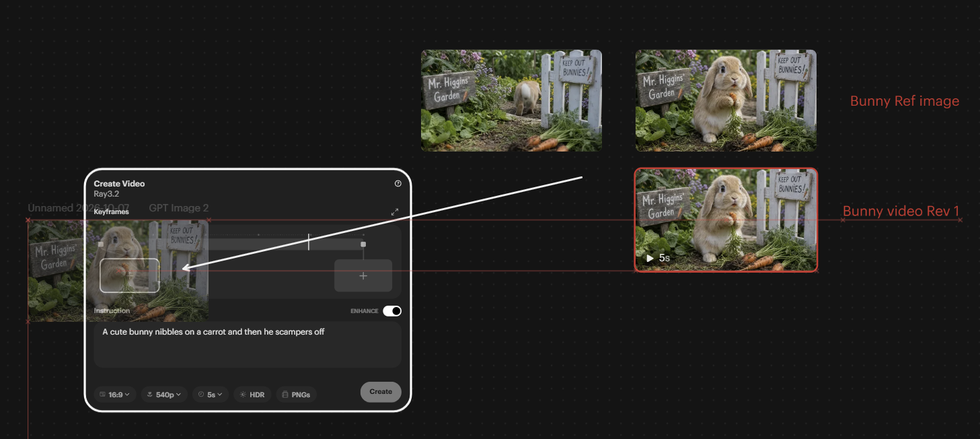Select the bunny facing camera reference image

(x=726, y=100)
